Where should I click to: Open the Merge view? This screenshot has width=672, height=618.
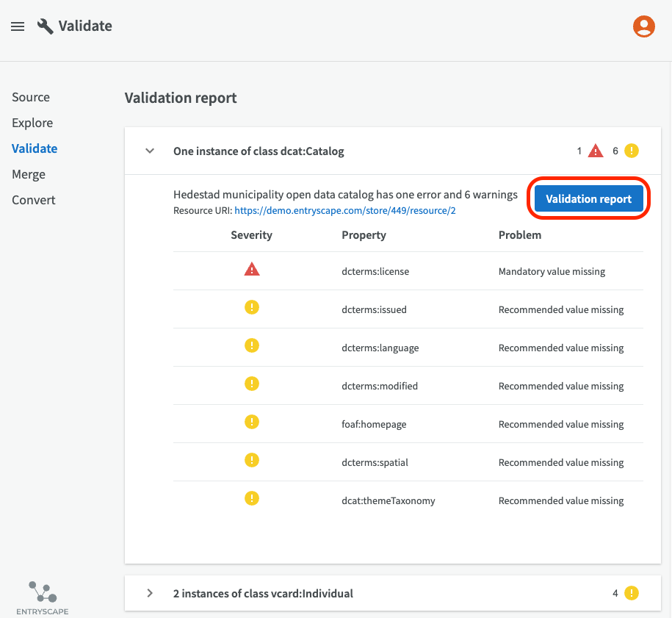[x=29, y=174]
